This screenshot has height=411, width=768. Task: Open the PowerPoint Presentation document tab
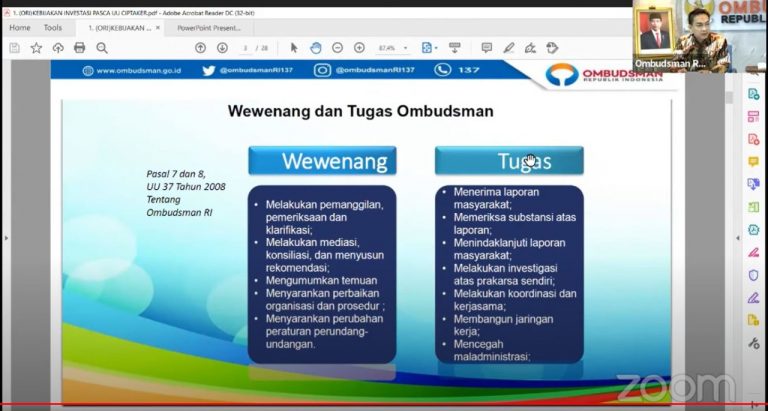(x=209, y=28)
